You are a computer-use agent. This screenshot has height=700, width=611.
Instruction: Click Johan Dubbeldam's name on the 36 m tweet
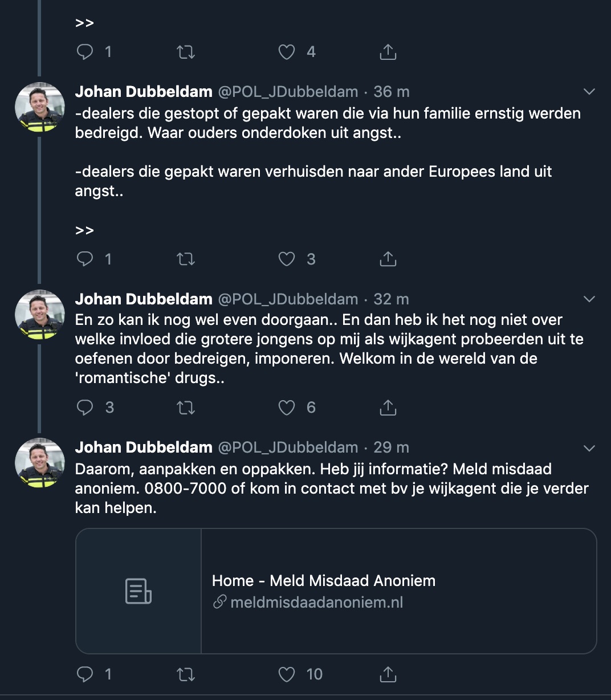[144, 92]
